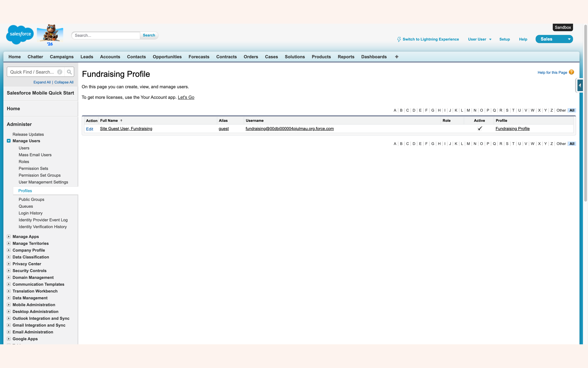Open the Accounts tab
The width and height of the screenshot is (588, 368).
(110, 57)
